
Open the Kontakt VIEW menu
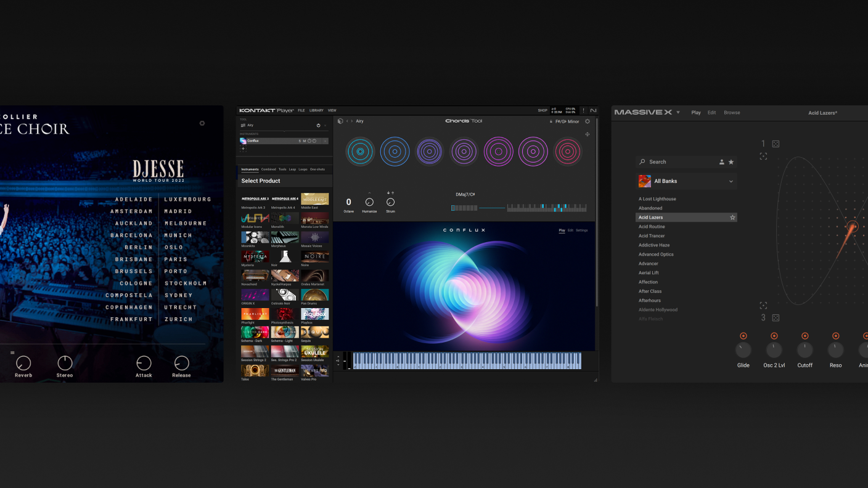[332, 111]
